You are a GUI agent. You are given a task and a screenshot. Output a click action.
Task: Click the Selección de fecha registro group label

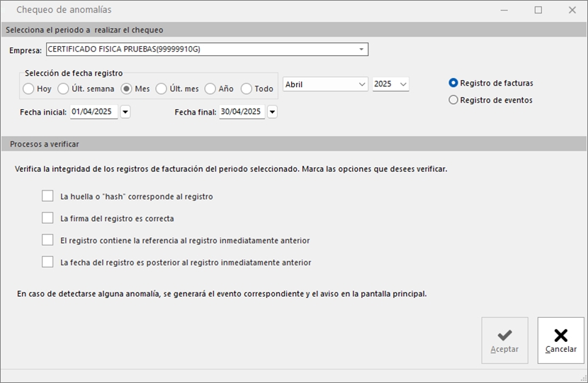point(74,73)
